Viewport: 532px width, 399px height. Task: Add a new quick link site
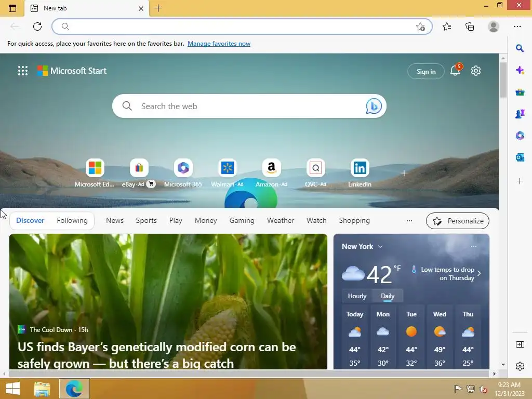404,173
